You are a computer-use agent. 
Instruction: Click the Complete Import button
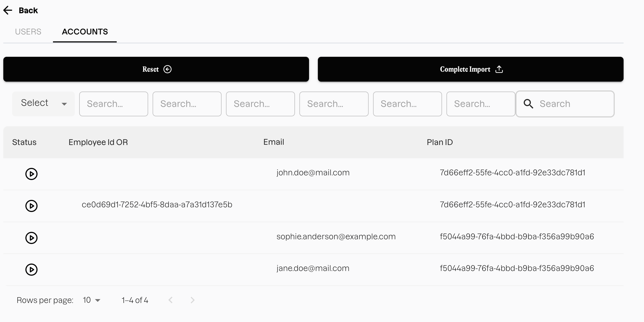(470, 69)
